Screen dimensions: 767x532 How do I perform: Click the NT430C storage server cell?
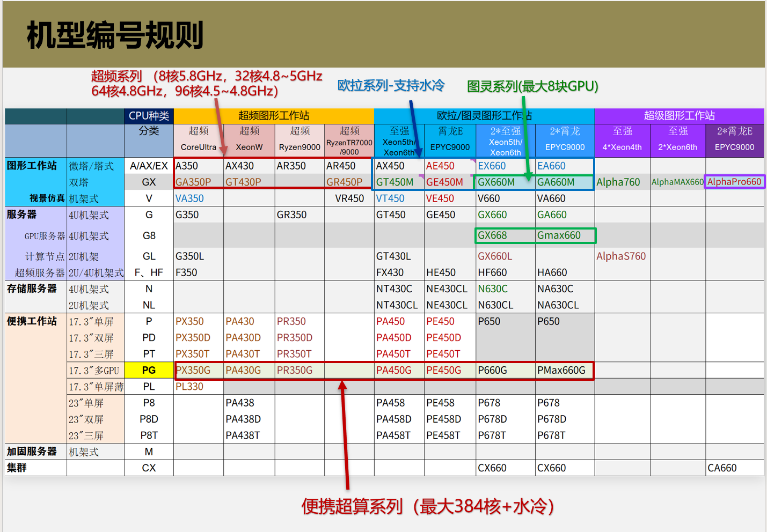click(x=394, y=289)
